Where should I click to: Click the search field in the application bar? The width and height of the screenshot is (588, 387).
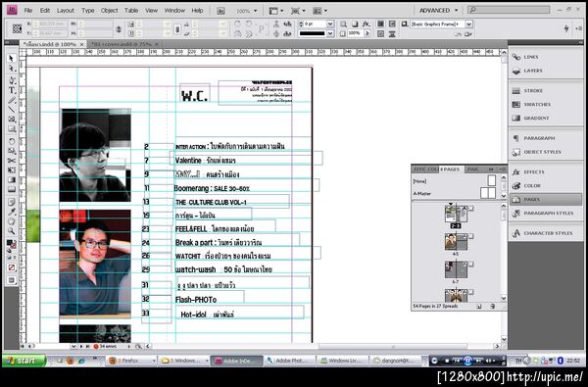pos(510,10)
